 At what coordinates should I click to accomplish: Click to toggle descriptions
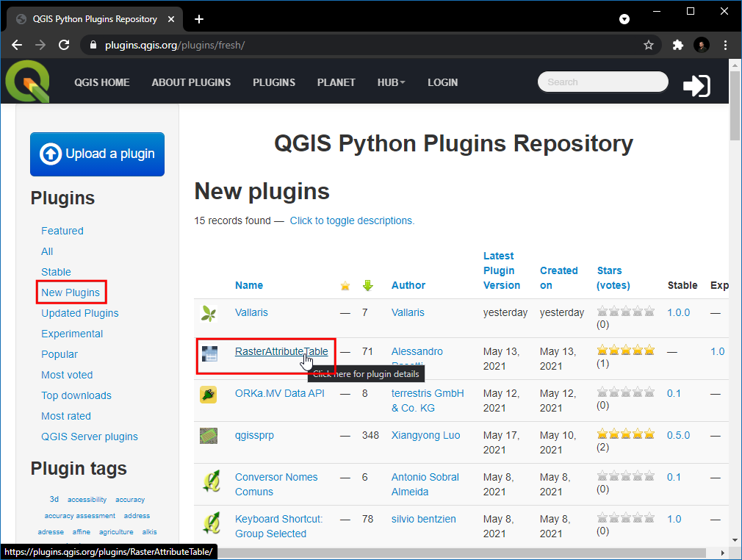click(x=352, y=220)
